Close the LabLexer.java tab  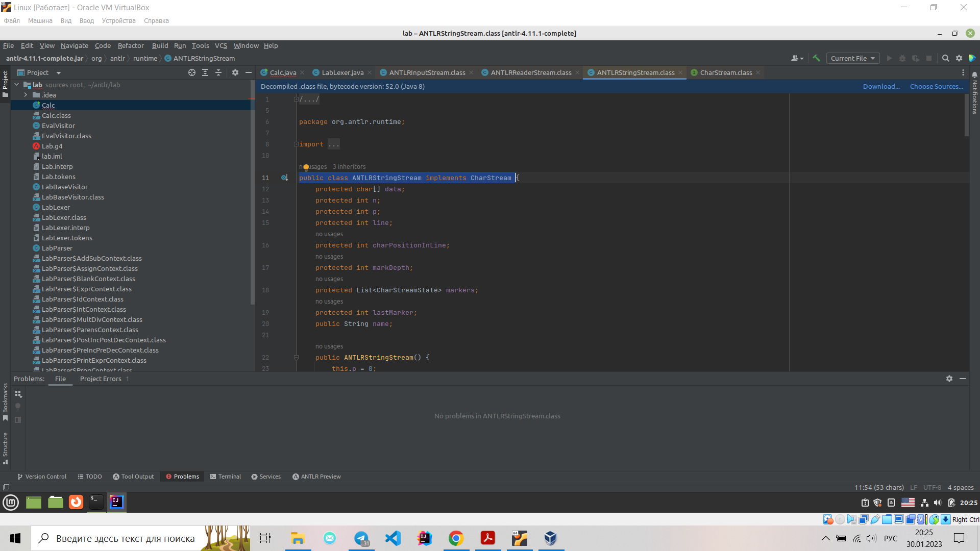coord(370,72)
